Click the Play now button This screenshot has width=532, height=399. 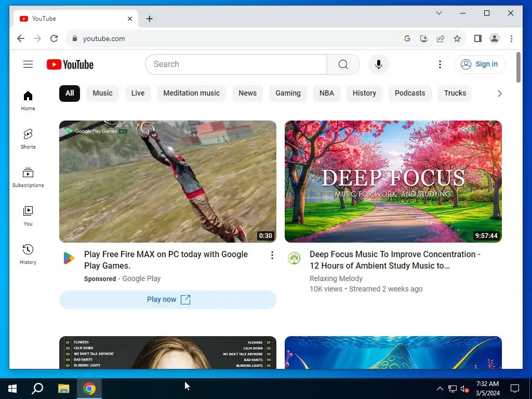pos(168,300)
